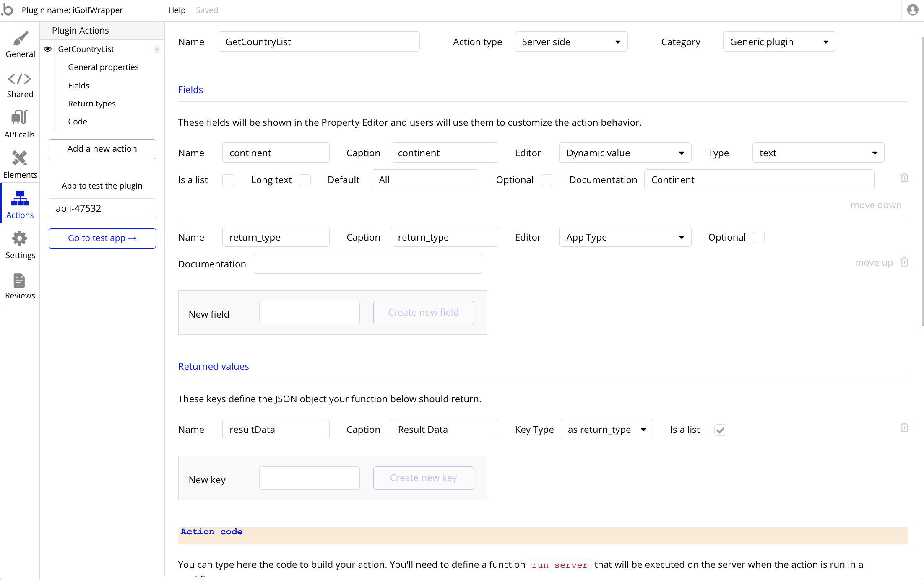Open the Elements section icon

tap(20, 158)
